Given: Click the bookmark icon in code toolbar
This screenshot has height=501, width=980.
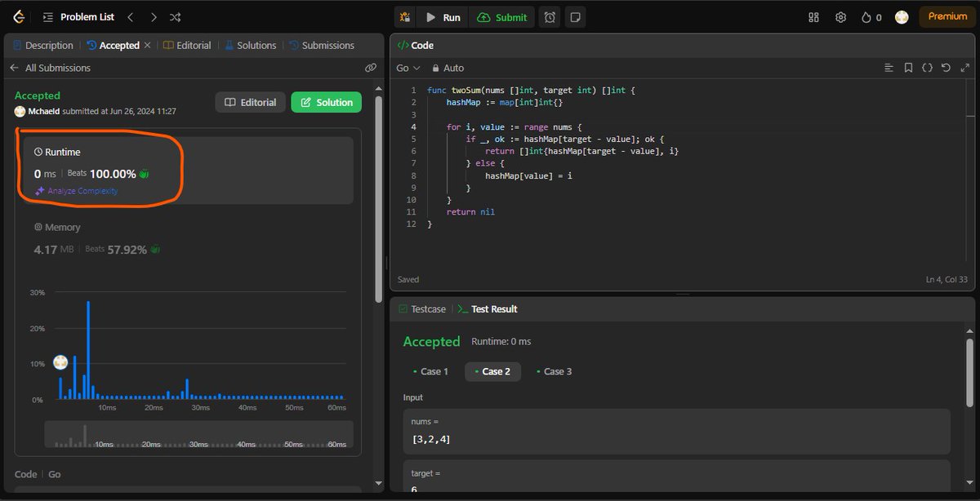Looking at the screenshot, I should click(x=908, y=68).
